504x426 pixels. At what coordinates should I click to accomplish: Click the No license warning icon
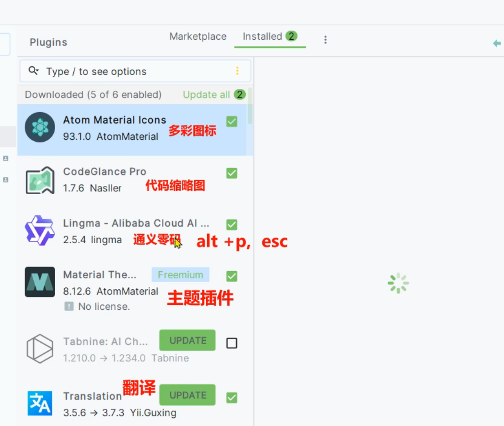[69, 306]
